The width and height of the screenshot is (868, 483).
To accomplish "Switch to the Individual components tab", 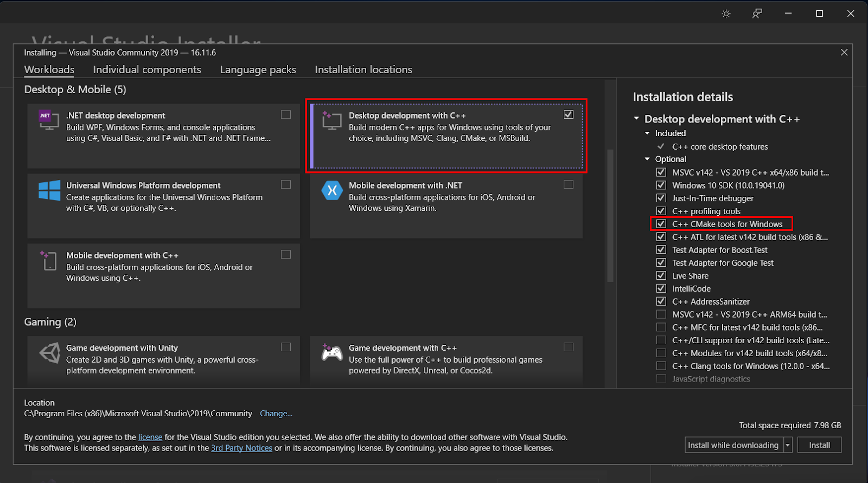I will pos(147,70).
